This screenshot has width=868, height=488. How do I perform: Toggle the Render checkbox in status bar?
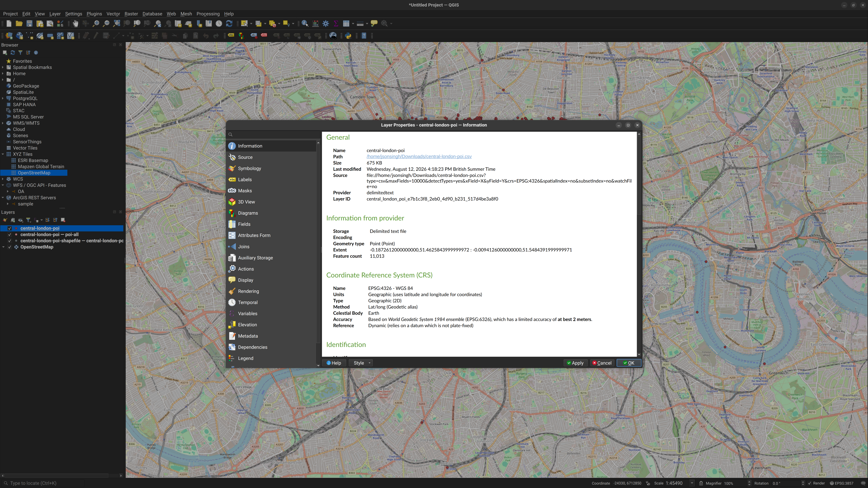[809, 483]
